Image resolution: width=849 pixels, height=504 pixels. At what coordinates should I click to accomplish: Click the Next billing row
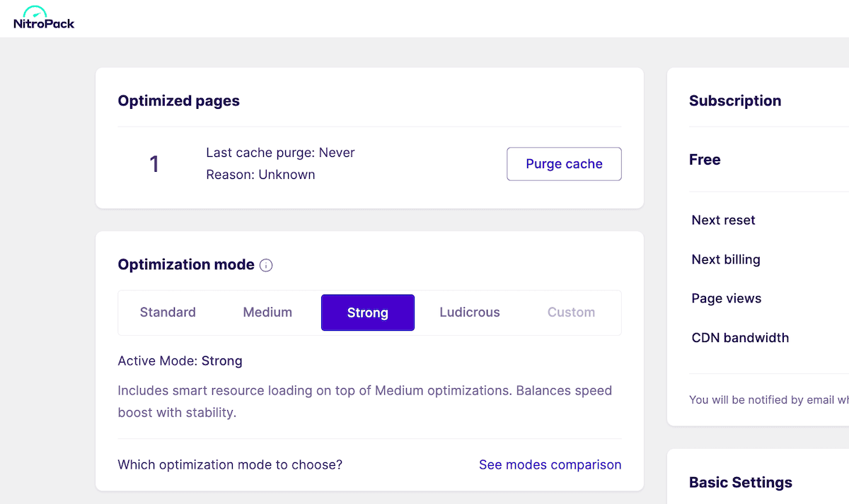coord(769,259)
